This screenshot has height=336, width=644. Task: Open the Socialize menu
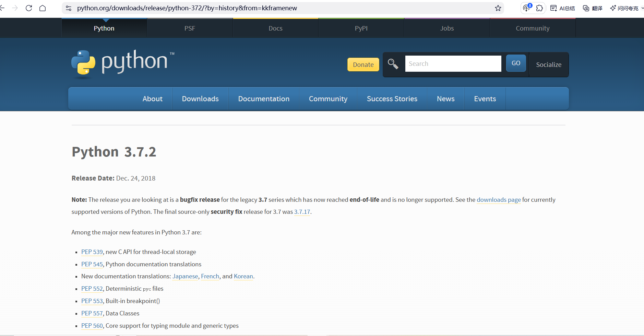click(549, 65)
